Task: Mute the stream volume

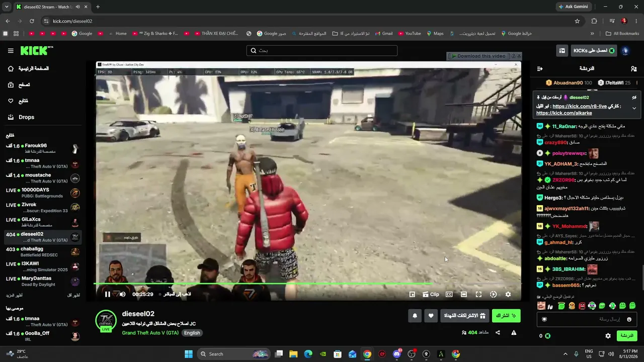Action: pos(122,294)
